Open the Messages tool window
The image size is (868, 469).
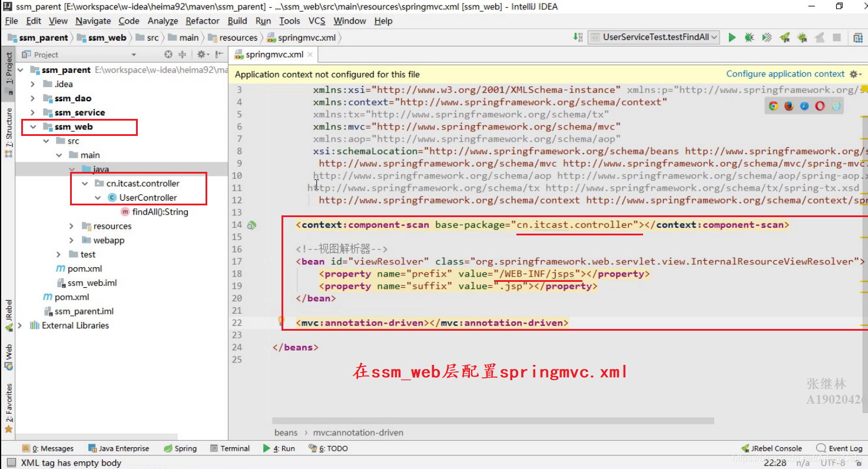pyautogui.click(x=48, y=448)
